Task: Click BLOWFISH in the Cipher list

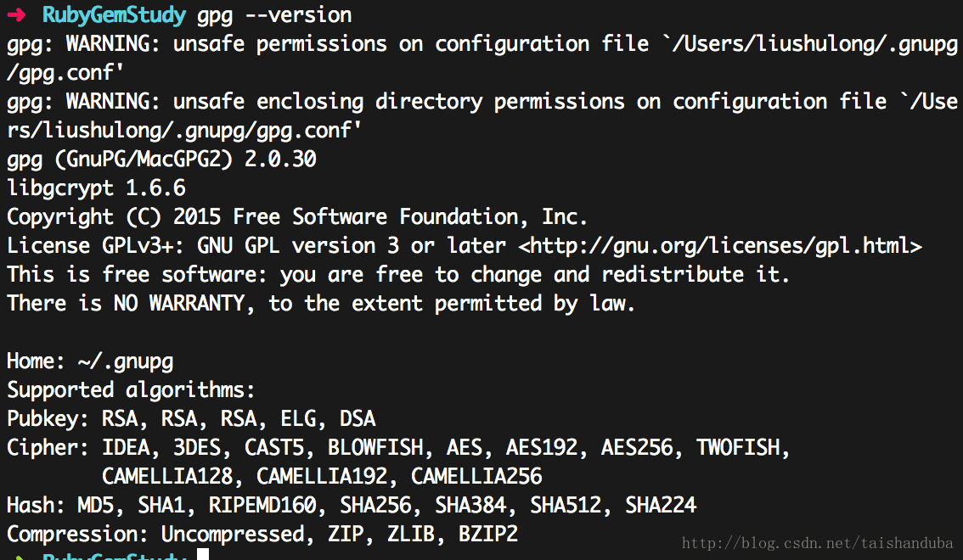Action: [375, 448]
